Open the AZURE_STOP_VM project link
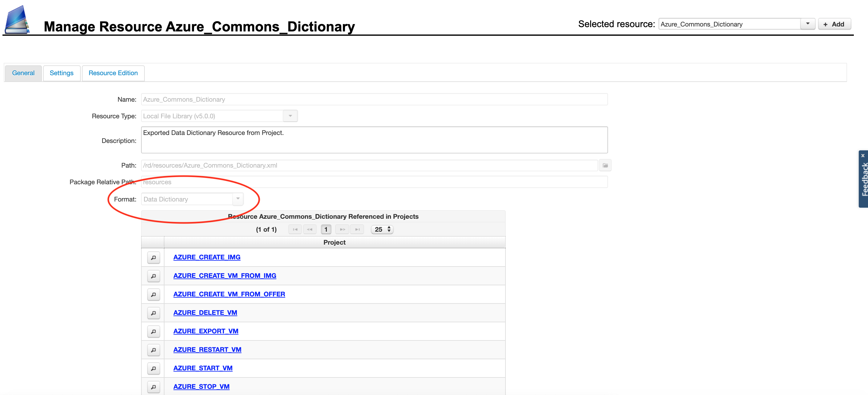This screenshot has height=395, width=868. coord(201,387)
